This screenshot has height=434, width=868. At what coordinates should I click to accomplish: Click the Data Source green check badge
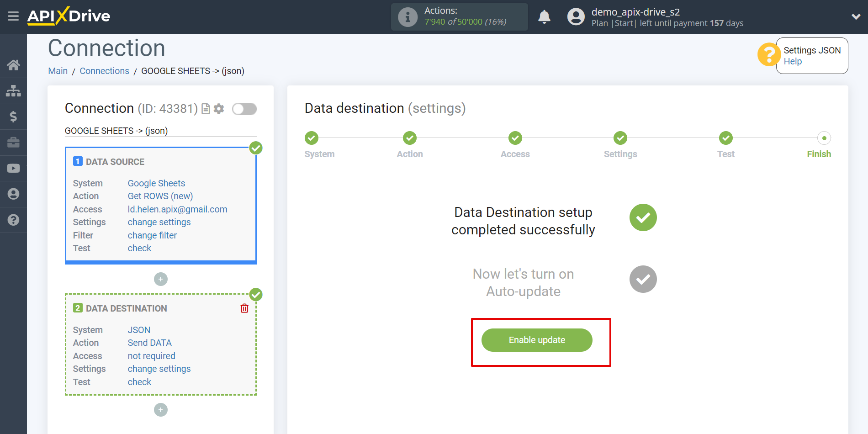coord(256,148)
